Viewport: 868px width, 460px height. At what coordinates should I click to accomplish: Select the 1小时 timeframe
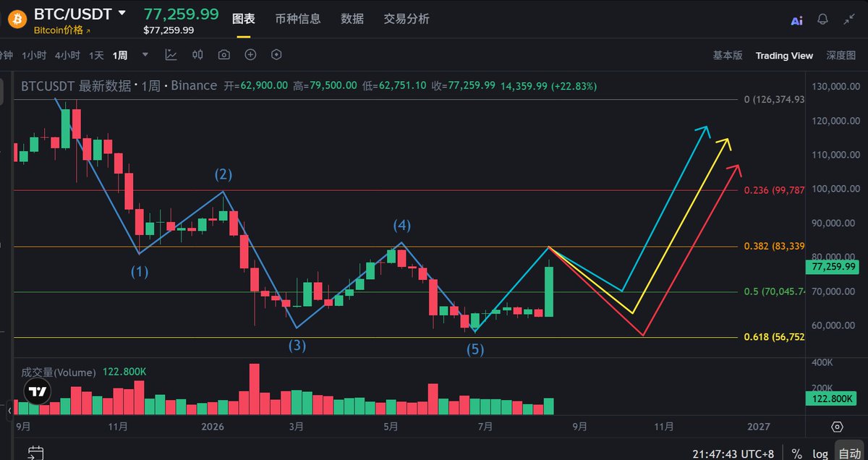point(34,55)
